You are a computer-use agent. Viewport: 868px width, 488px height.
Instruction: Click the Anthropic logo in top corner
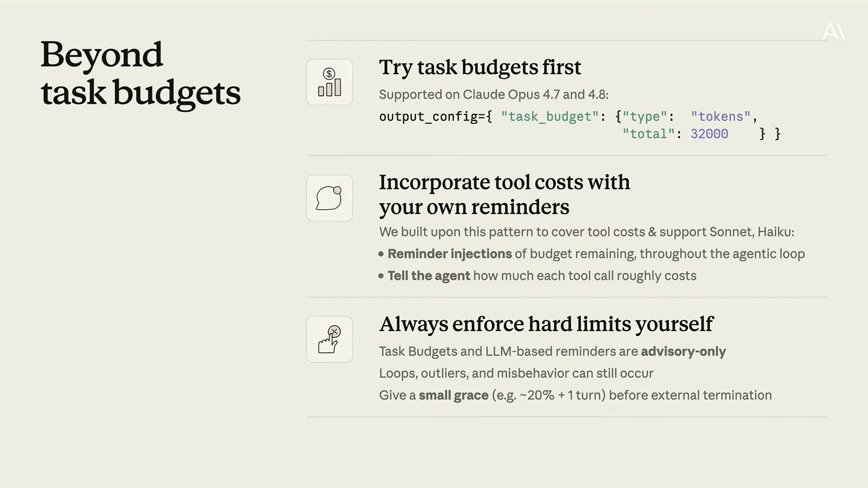point(833,31)
